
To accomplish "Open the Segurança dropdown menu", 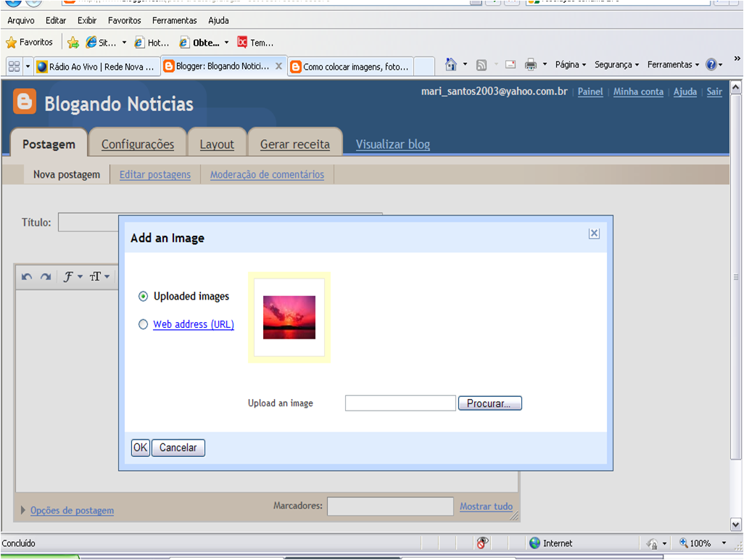I will pos(616,64).
